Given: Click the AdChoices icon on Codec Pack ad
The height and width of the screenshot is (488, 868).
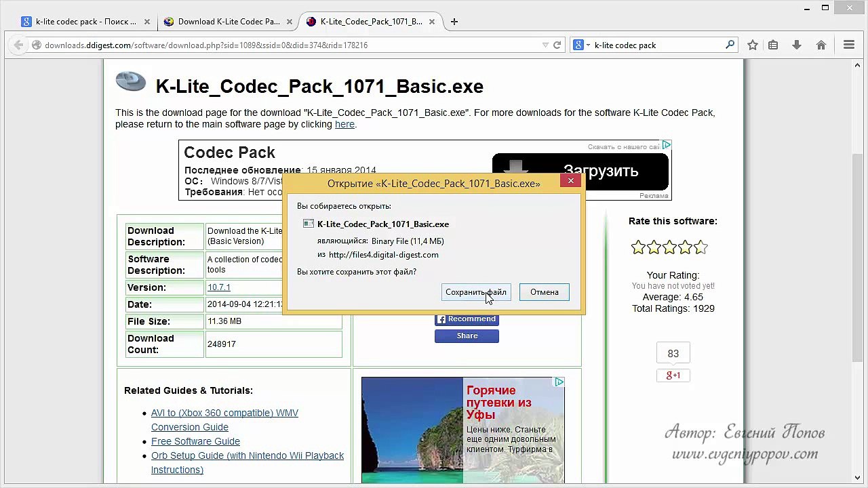Looking at the screenshot, I should point(667,145).
